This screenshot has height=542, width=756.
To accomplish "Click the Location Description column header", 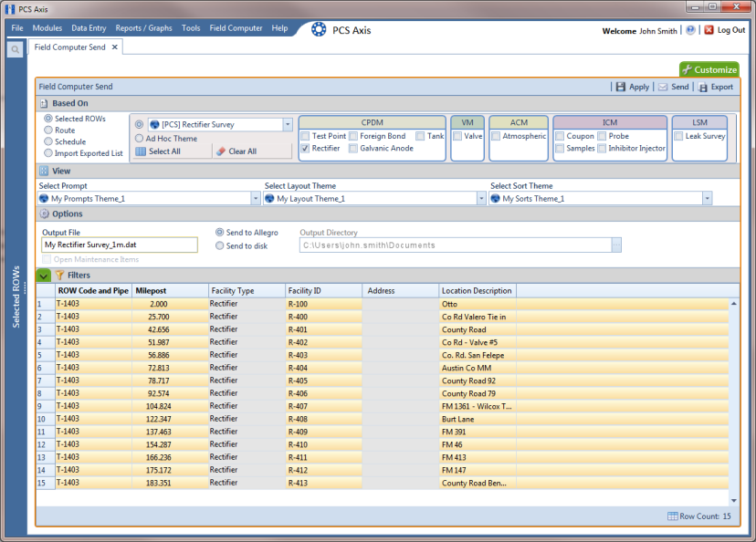I will pyautogui.click(x=478, y=290).
